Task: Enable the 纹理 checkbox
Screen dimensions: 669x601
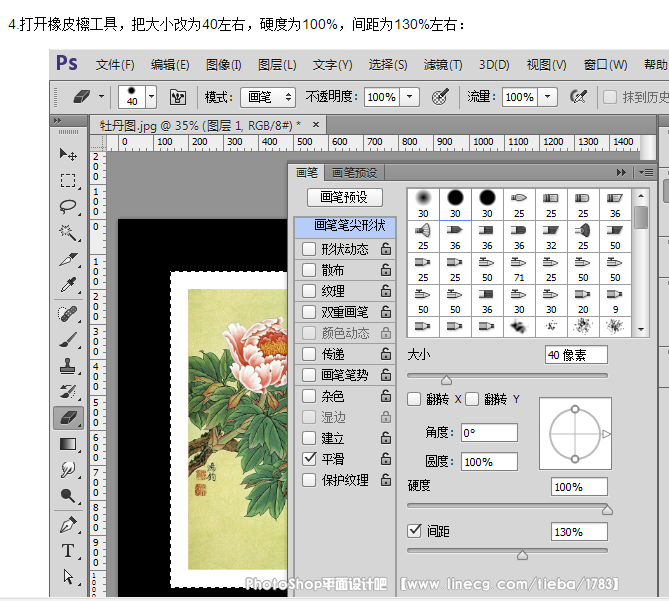Action: (309, 291)
